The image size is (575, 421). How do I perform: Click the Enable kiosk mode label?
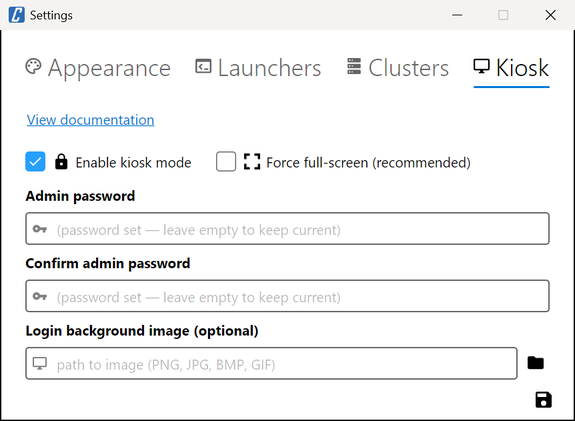click(133, 162)
